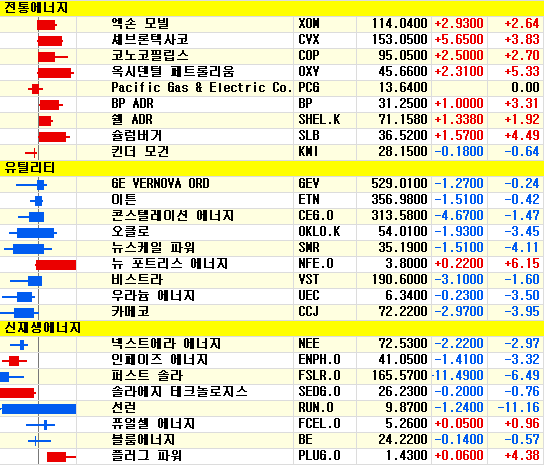The image size is (544, 465).
Task: Click the CEG.O change value -4.6700
Action: 459,215
